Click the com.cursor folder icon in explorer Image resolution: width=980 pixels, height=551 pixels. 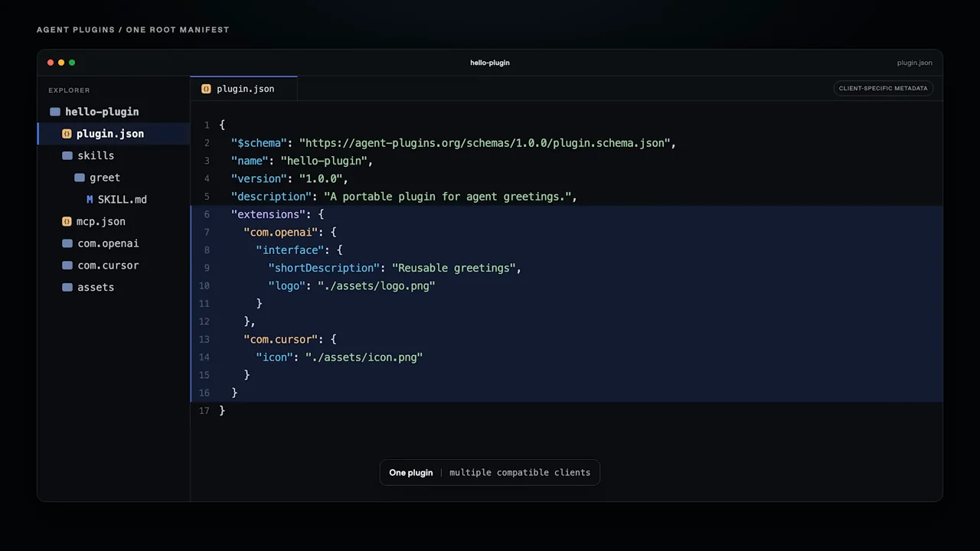(x=67, y=266)
